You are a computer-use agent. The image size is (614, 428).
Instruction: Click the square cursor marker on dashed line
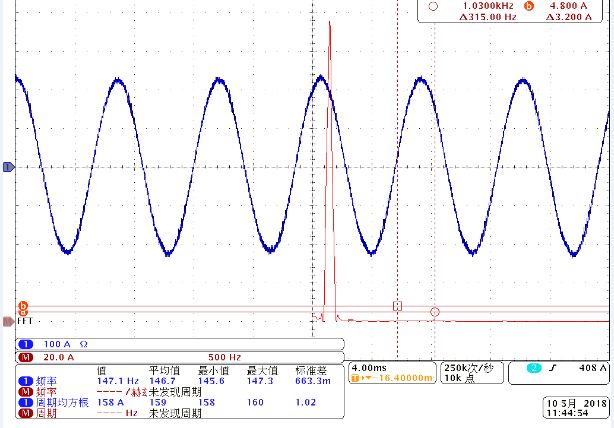click(397, 305)
